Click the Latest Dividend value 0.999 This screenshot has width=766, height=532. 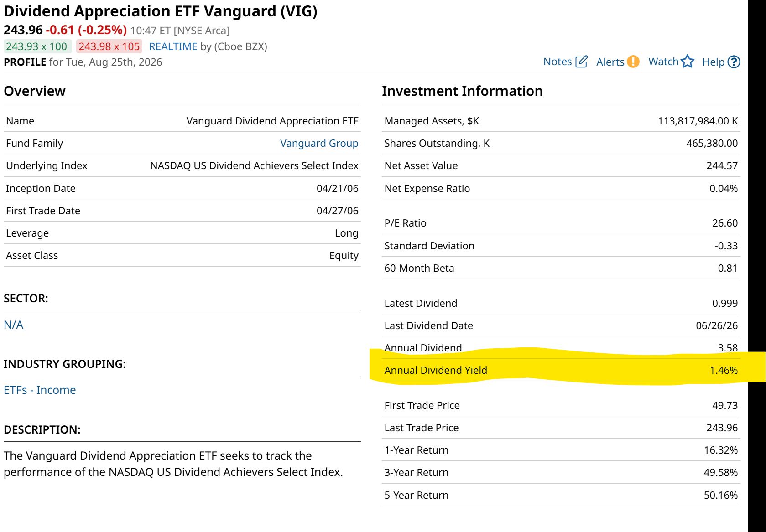click(725, 303)
